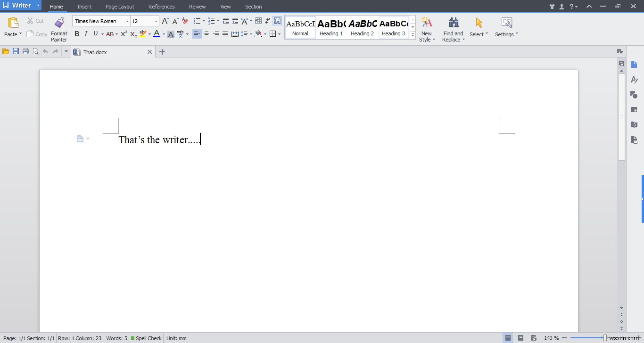The image size is (644, 343).
Task: Enable center paragraph alignment
Action: click(206, 33)
